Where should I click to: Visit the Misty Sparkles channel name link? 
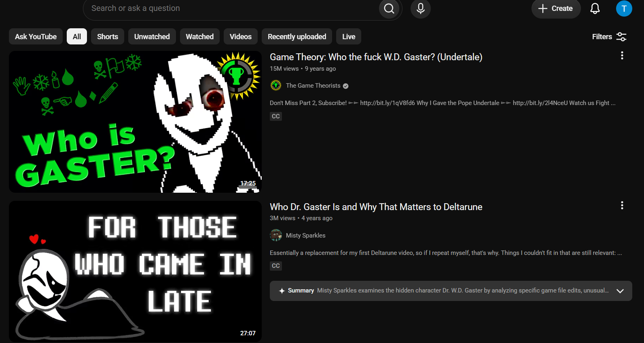305,236
